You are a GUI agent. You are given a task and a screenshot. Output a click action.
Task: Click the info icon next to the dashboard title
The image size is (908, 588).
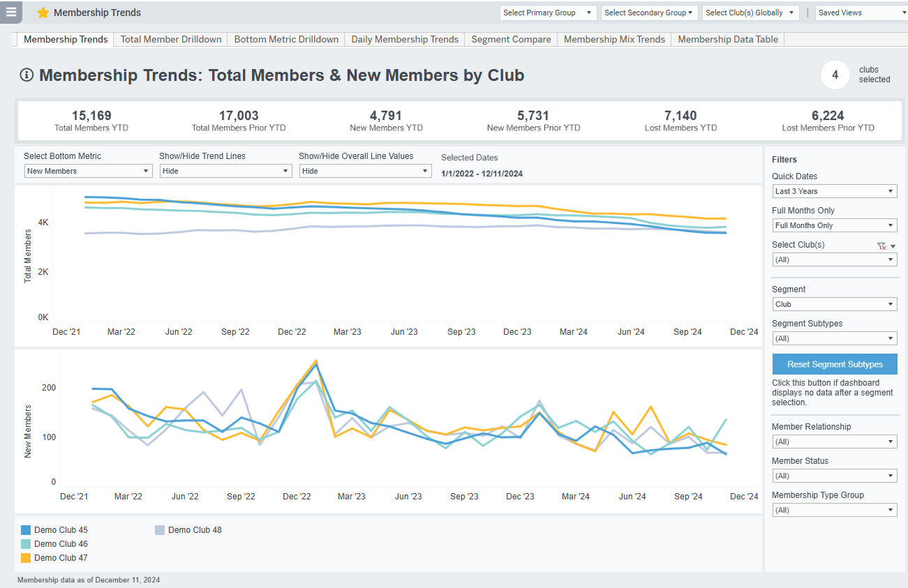point(27,75)
